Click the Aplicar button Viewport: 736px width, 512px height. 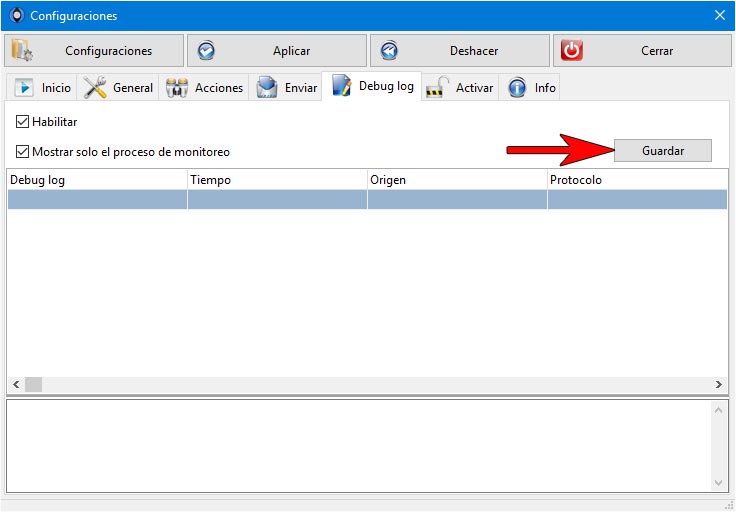pyautogui.click(x=277, y=51)
